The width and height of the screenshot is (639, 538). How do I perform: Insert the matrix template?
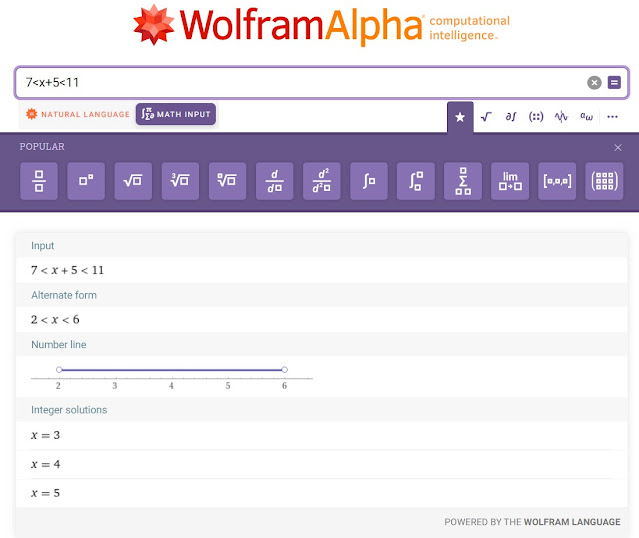click(604, 181)
